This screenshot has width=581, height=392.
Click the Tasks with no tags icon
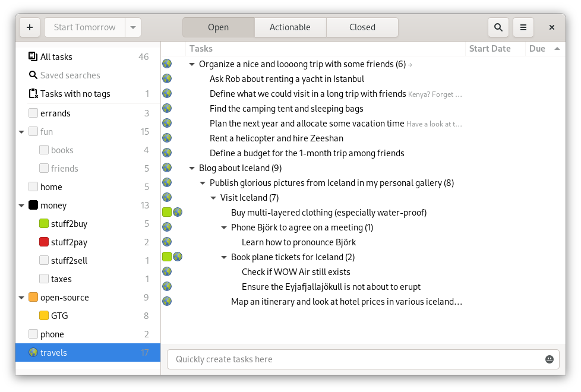(33, 93)
